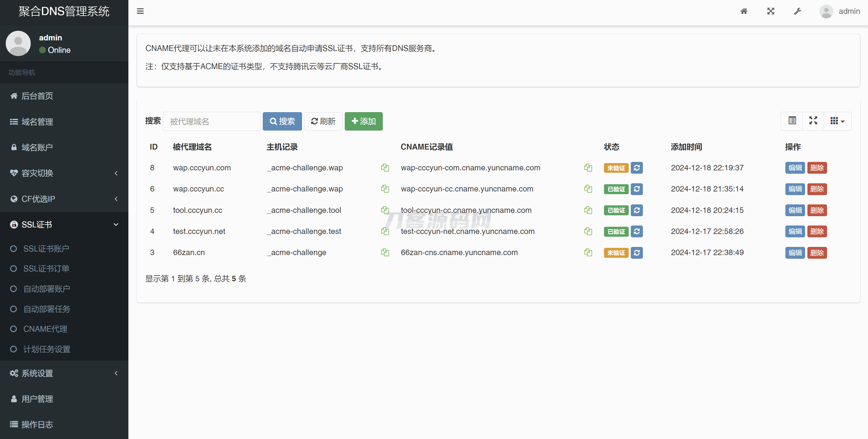Click refresh-status icon for tool.cccyun.cc
The width and height of the screenshot is (868, 439).
coord(637,210)
